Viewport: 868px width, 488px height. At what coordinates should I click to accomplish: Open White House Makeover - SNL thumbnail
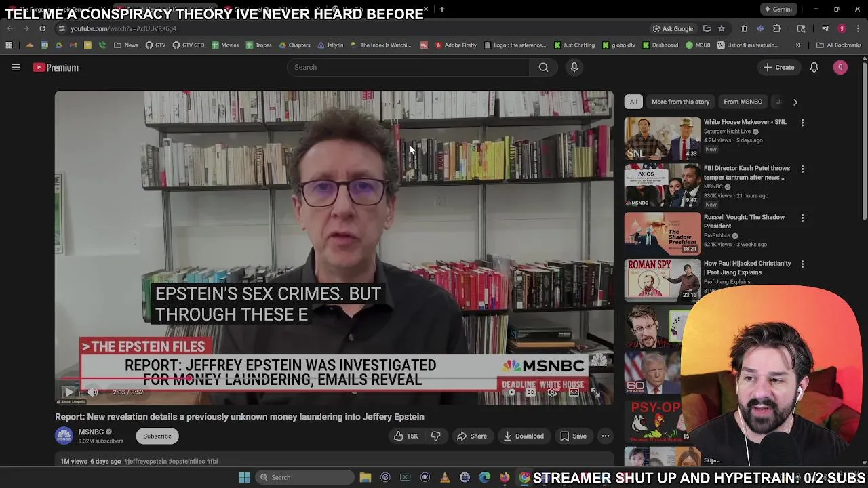pos(662,138)
